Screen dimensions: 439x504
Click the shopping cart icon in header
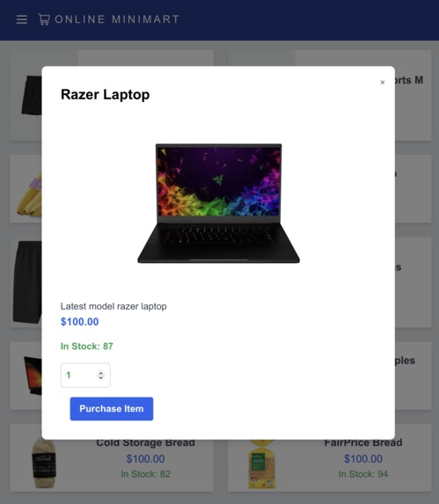coord(44,19)
